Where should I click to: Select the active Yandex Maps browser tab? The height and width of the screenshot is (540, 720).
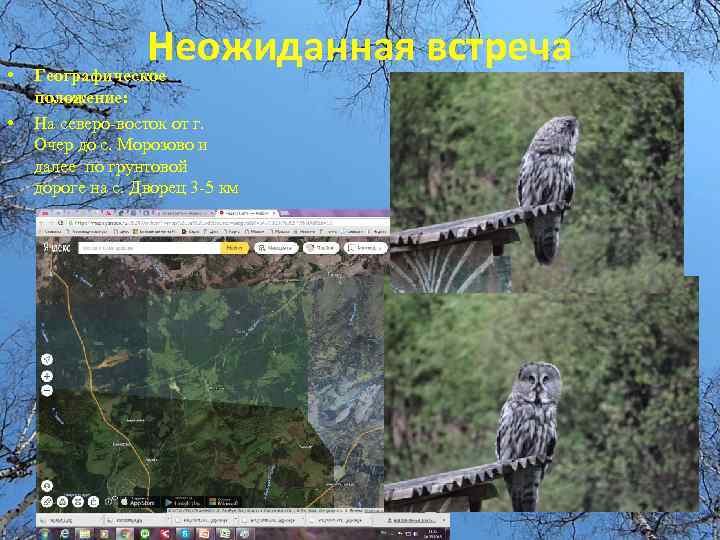tap(247, 214)
